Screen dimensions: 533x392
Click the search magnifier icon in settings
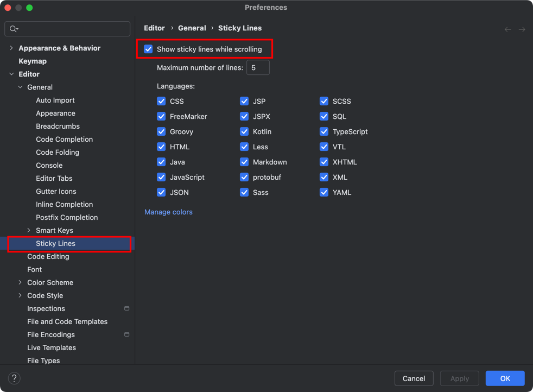(14, 29)
